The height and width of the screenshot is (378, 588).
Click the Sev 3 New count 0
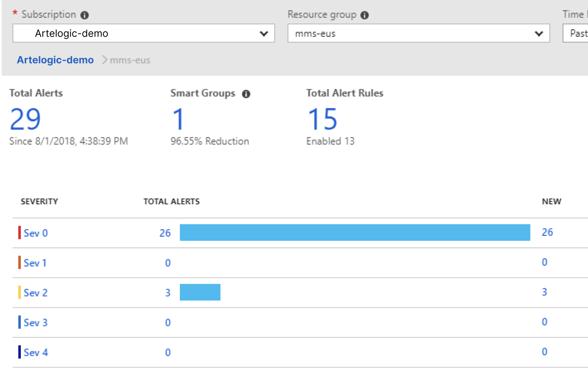click(545, 322)
